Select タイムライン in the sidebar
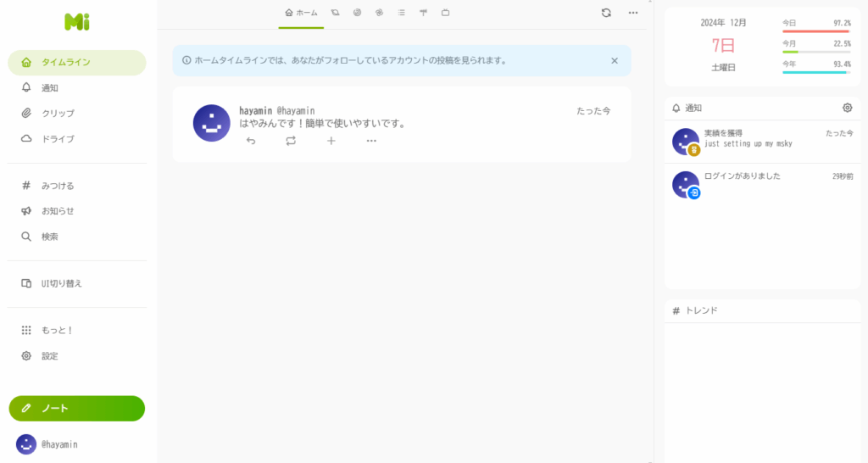The width and height of the screenshot is (868, 463). [x=77, y=63]
